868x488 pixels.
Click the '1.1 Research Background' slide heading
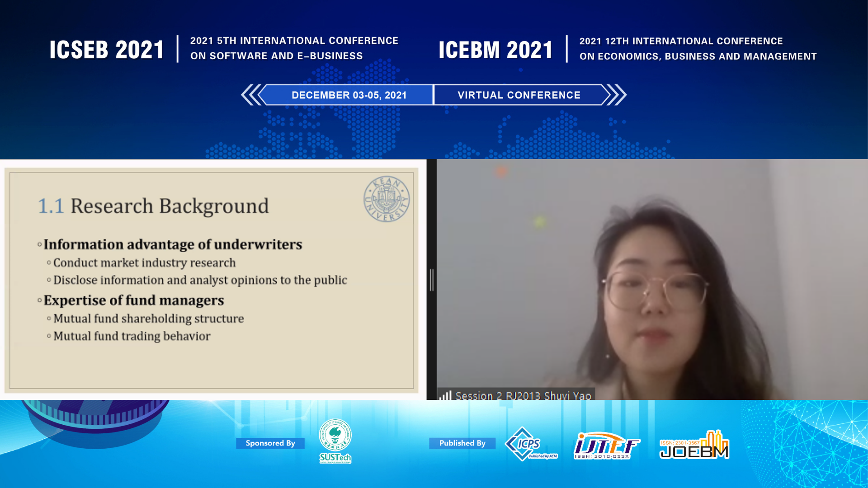pos(153,206)
